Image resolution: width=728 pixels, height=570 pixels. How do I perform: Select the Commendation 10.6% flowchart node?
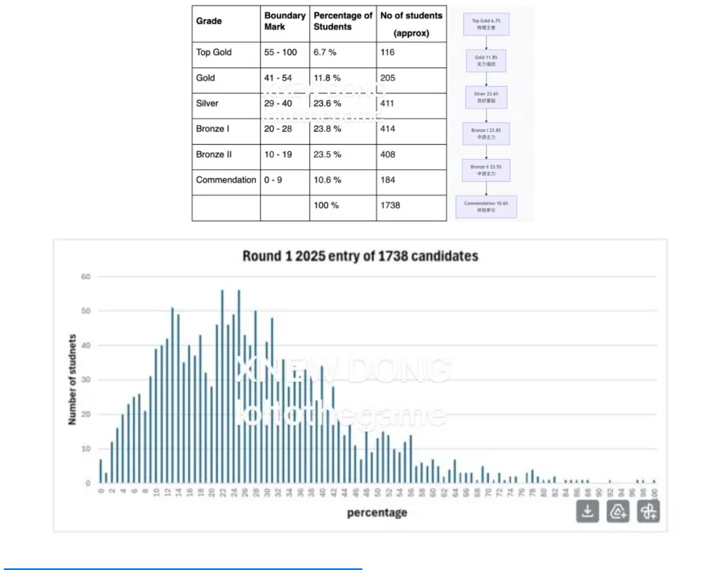click(486, 206)
